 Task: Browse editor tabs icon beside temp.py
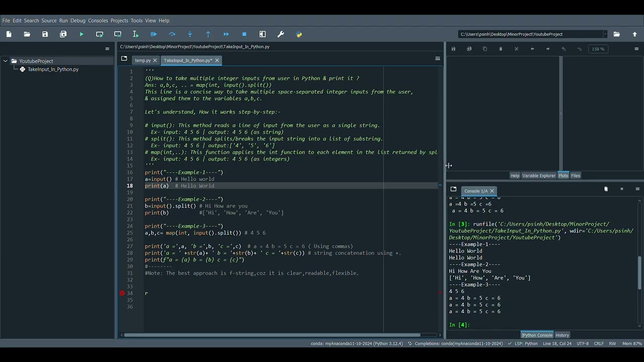point(124,59)
